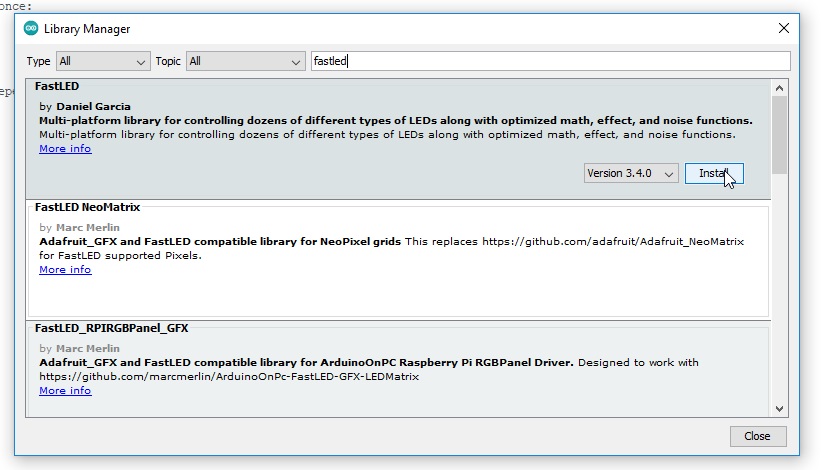Click author name Daniel Garcia
The width and height of the screenshot is (821, 470).
click(x=93, y=106)
